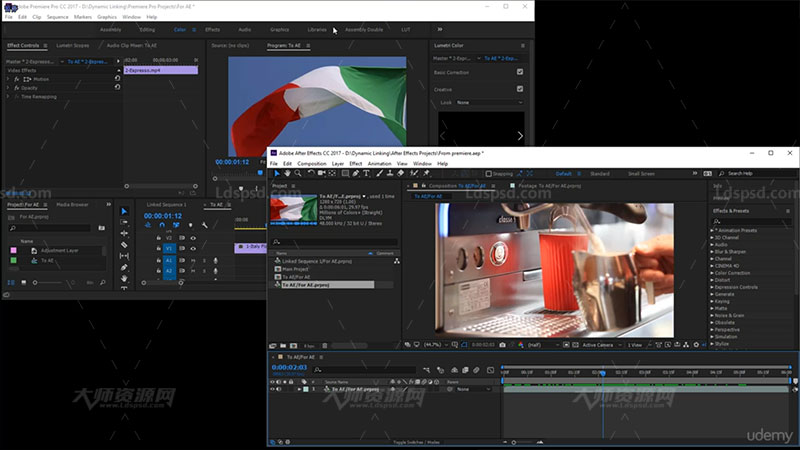Open the Premiere project find magnifier icon
The height and width of the screenshot is (450, 800).
pos(103,282)
